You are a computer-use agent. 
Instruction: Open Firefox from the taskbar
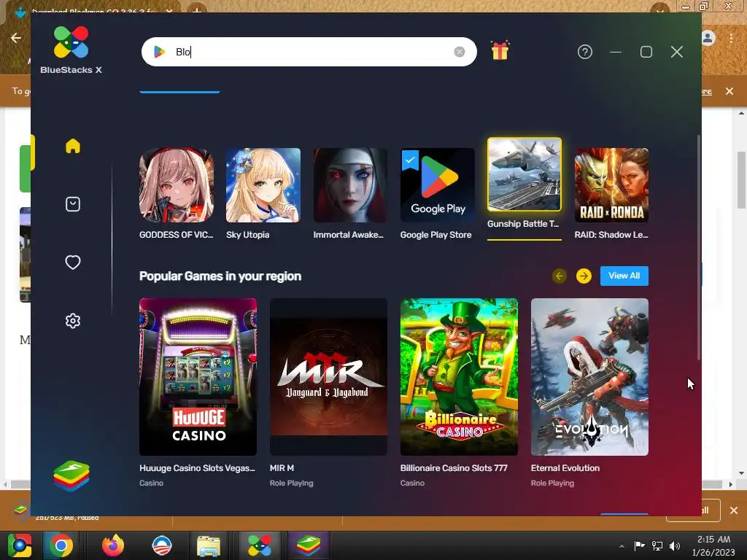point(113,545)
